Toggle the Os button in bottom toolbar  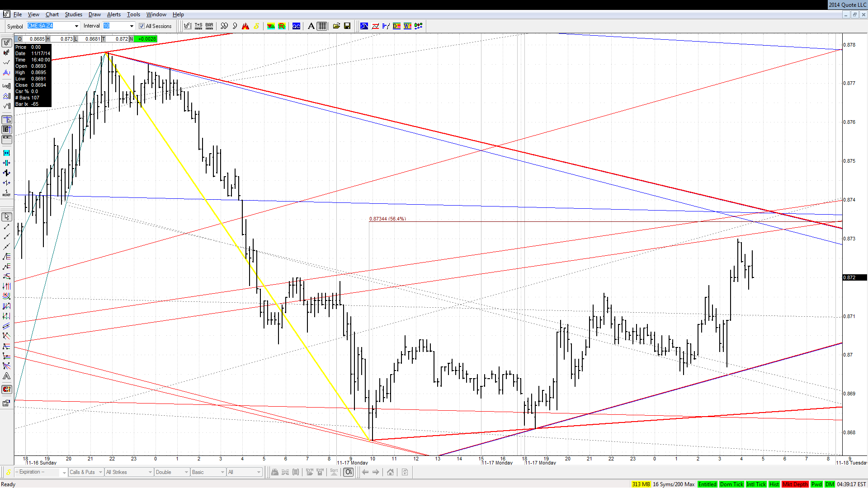click(349, 472)
